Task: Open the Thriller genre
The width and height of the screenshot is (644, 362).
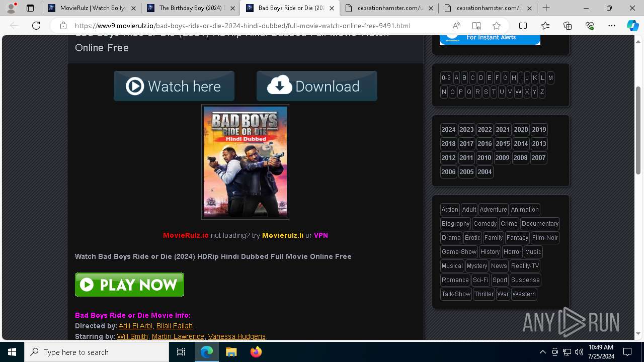Action: pyautogui.click(x=484, y=294)
